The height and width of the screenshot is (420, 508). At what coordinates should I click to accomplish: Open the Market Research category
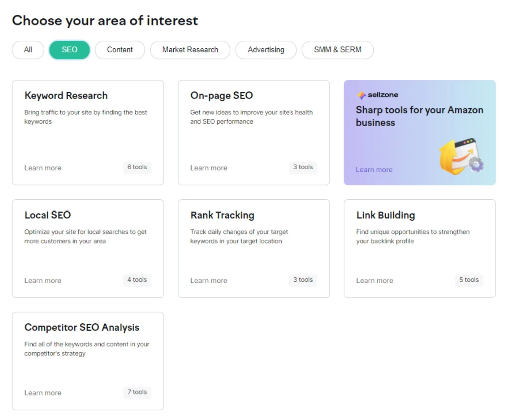click(x=190, y=50)
